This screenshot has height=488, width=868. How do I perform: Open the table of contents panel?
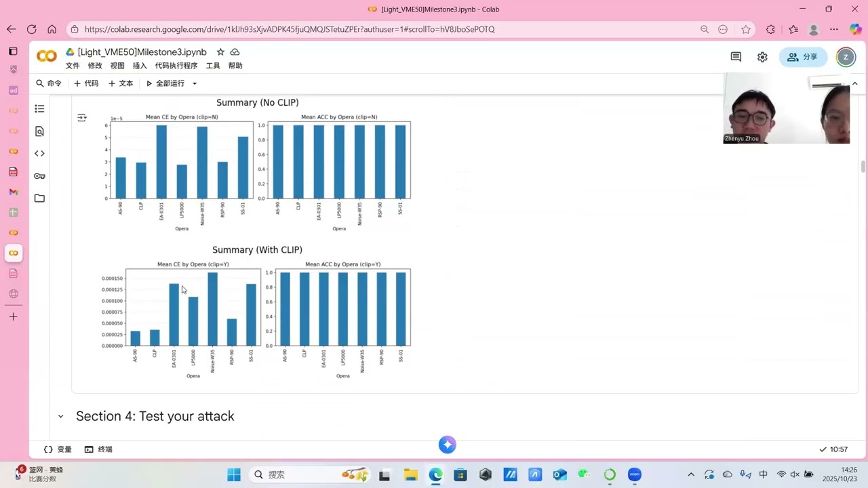point(39,108)
